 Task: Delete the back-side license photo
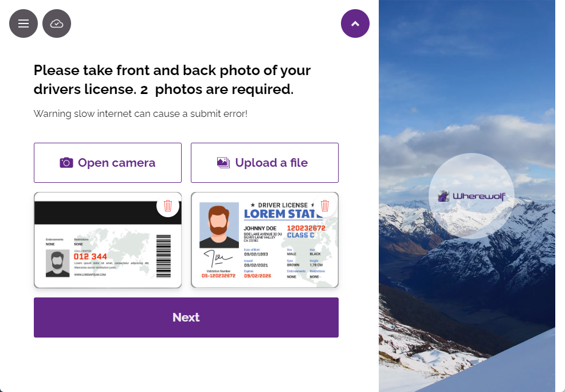point(168,206)
